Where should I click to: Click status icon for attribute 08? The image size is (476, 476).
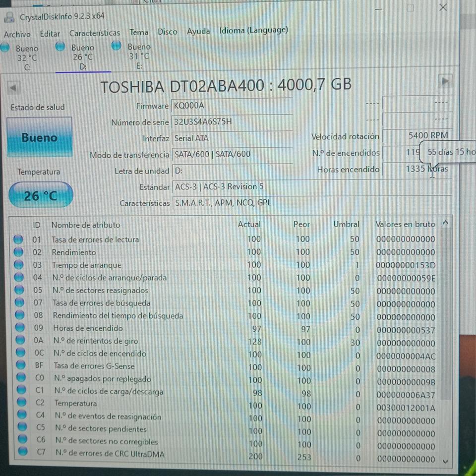tap(20, 315)
